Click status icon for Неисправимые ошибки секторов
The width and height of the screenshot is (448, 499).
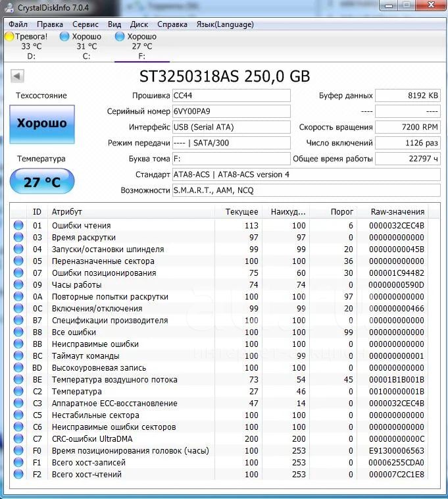(18, 427)
